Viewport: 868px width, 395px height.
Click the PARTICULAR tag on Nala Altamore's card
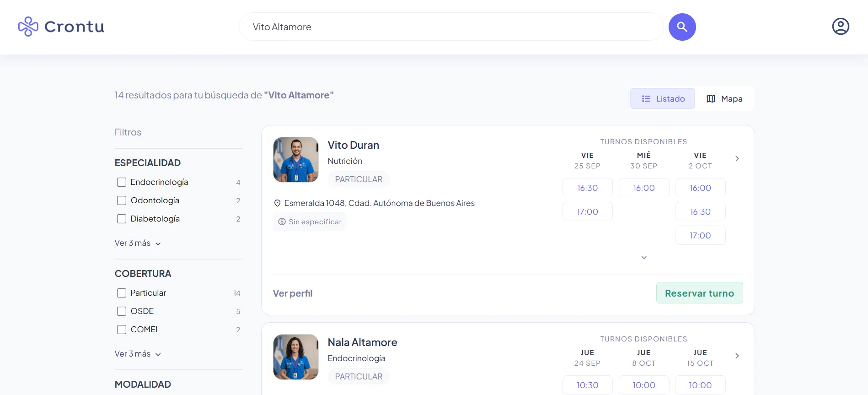coord(359,377)
